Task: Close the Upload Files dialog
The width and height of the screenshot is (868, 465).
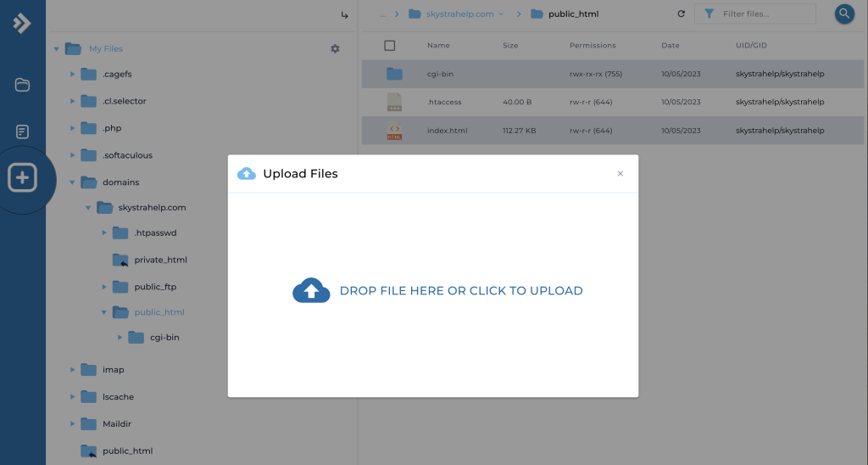Action: point(620,174)
